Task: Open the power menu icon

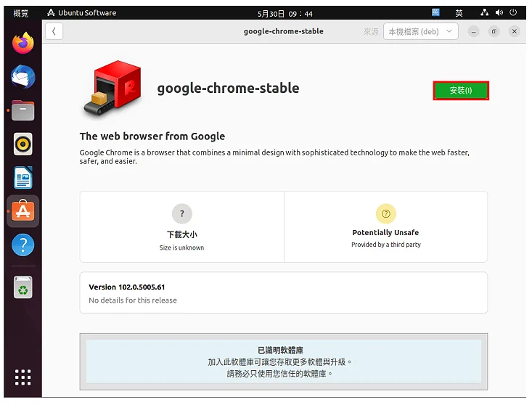Action: click(x=513, y=12)
